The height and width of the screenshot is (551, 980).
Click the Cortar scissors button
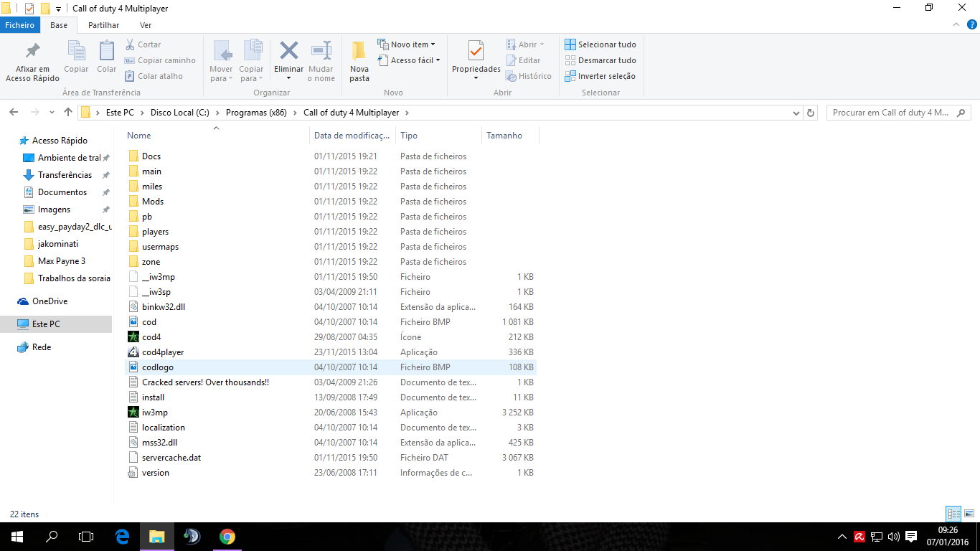pyautogui.click(x=143, y=44)
